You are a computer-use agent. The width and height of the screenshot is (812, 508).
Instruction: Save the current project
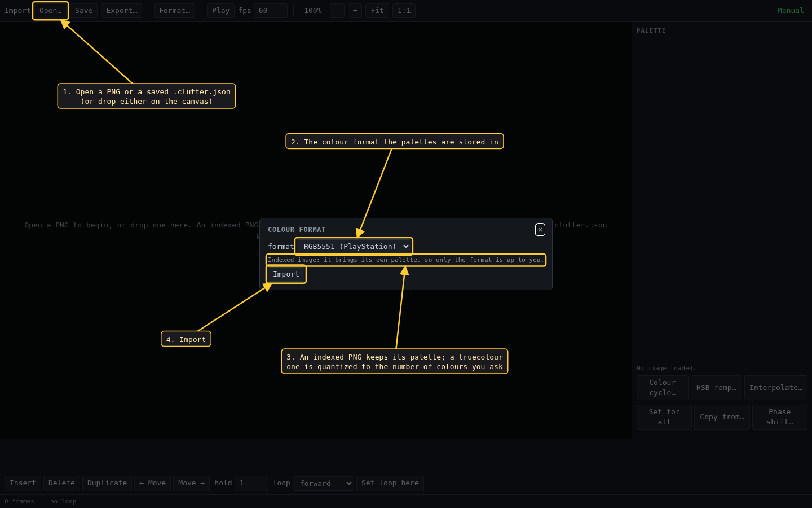pos(83,11)
